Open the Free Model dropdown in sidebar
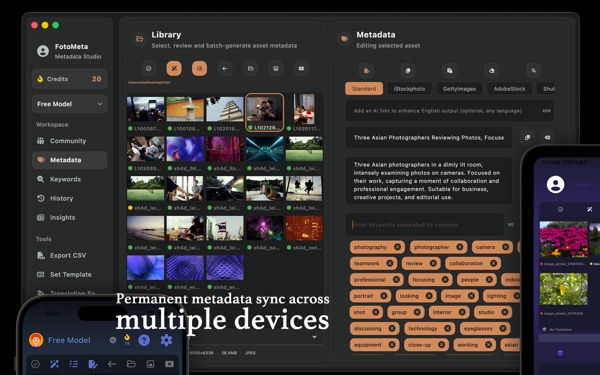The width and height of the screenshot is (600, 375). point(69,104)
